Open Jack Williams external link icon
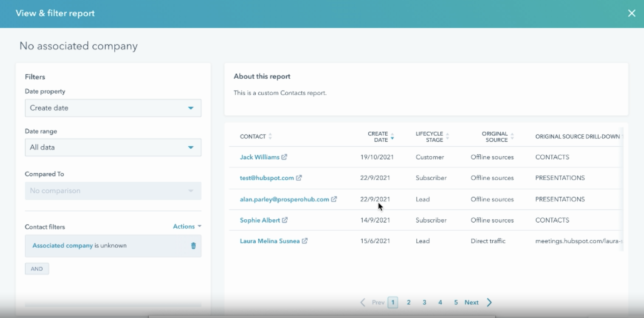The width and height of the screenshot is (644, 318). (x=284, y=157)
